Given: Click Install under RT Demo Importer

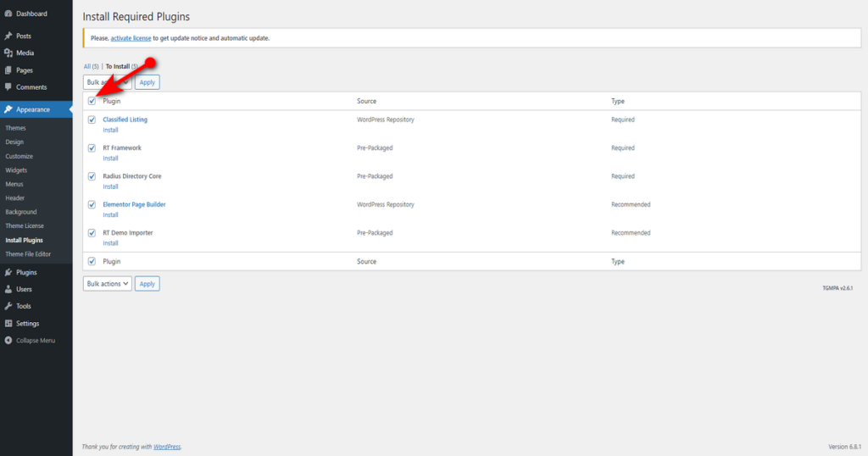Looking at the screenshot, I should [x=111, y=243].
